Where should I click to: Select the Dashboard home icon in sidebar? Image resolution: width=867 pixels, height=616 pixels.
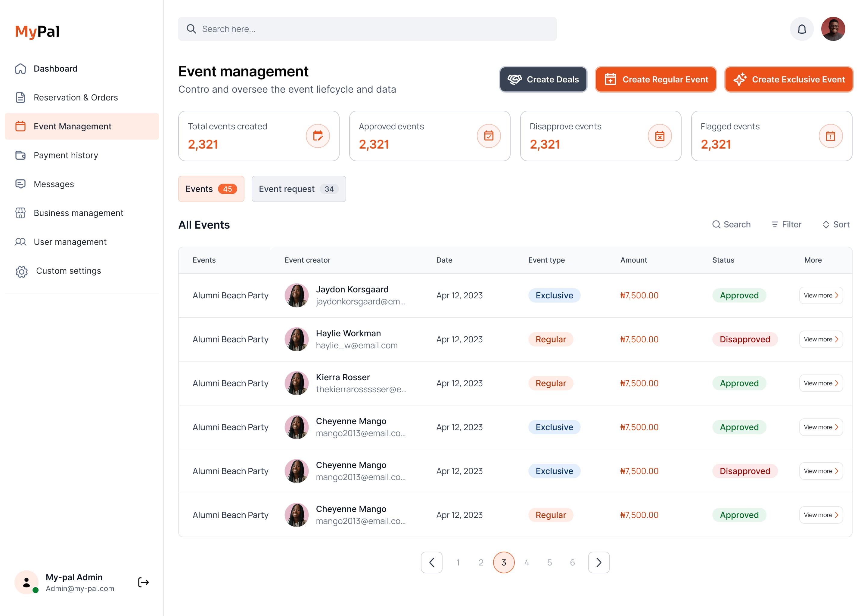21,69
